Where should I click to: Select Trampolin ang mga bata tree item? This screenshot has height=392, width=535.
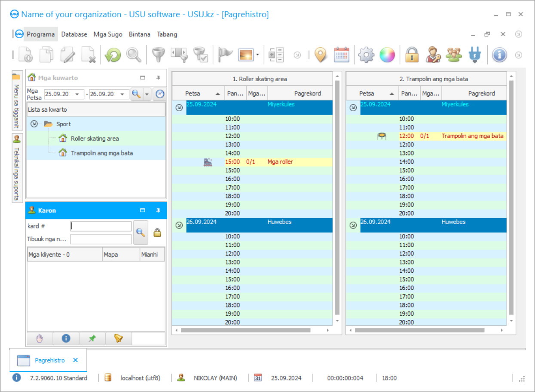(101, 153)
